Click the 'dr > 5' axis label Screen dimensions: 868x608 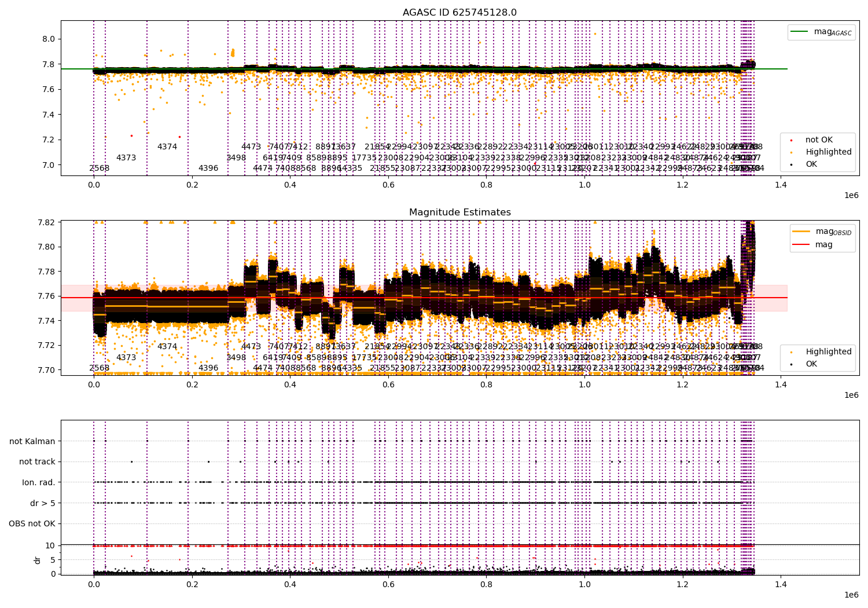pyautogui.click(x=43, y=503)
